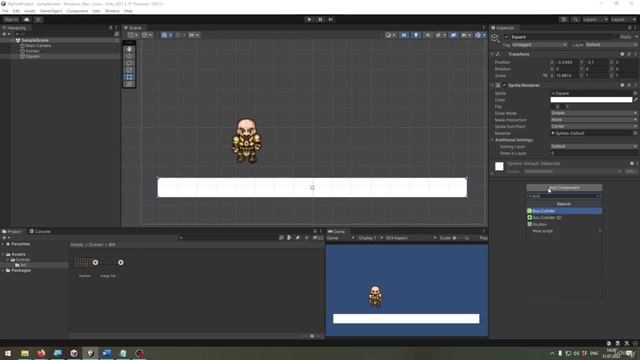The image size is (640, 360).
Task: Open the tool handle position dropdown
Action: (133, 35)
